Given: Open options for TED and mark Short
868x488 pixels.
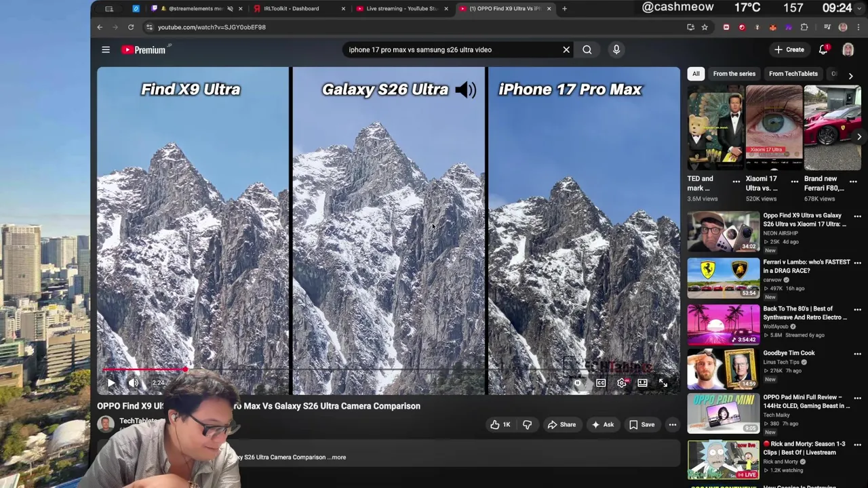Looking at the screenshot, I should point(736,182).
